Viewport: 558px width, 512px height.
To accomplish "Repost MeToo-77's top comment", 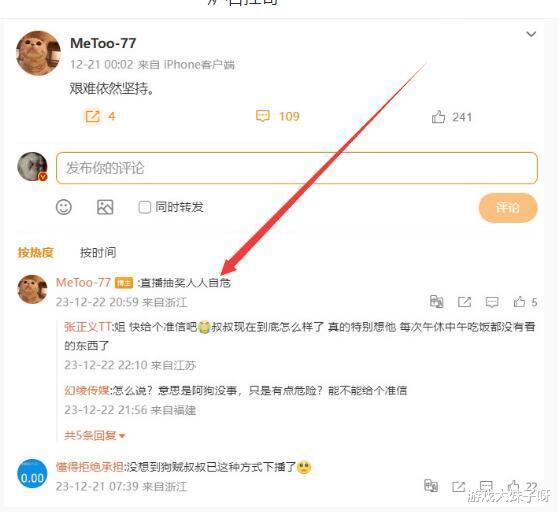I will [x=464, y=302].
